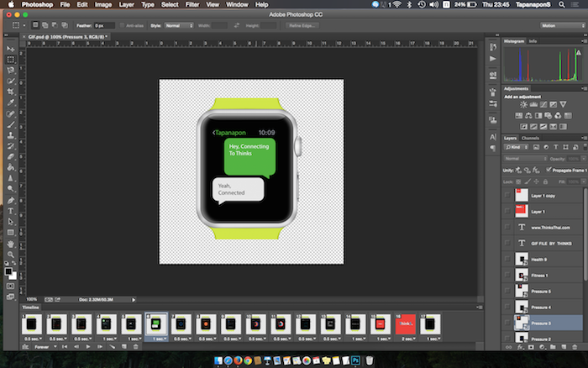The width and height of the screenshot is (588, 368).
Task: Toggle visibility of Layer 1 copy
Action: pyautogui.click(x=507, y=194)
